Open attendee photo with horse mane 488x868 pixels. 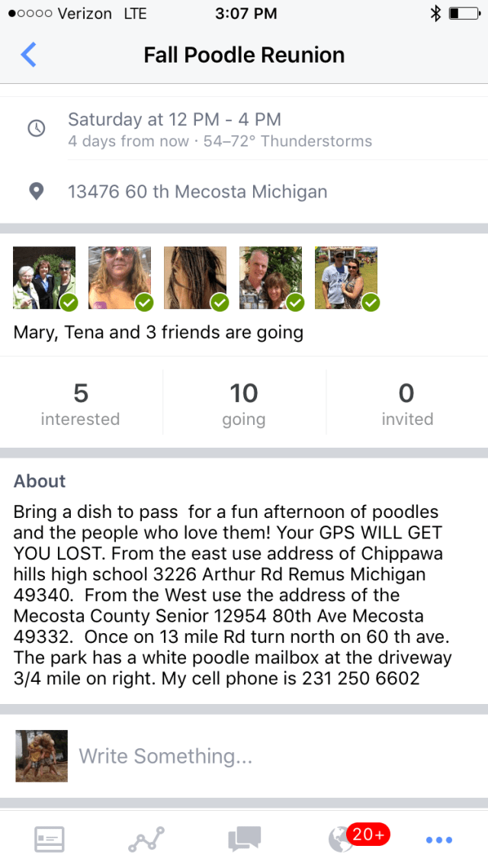click(195, 278)
